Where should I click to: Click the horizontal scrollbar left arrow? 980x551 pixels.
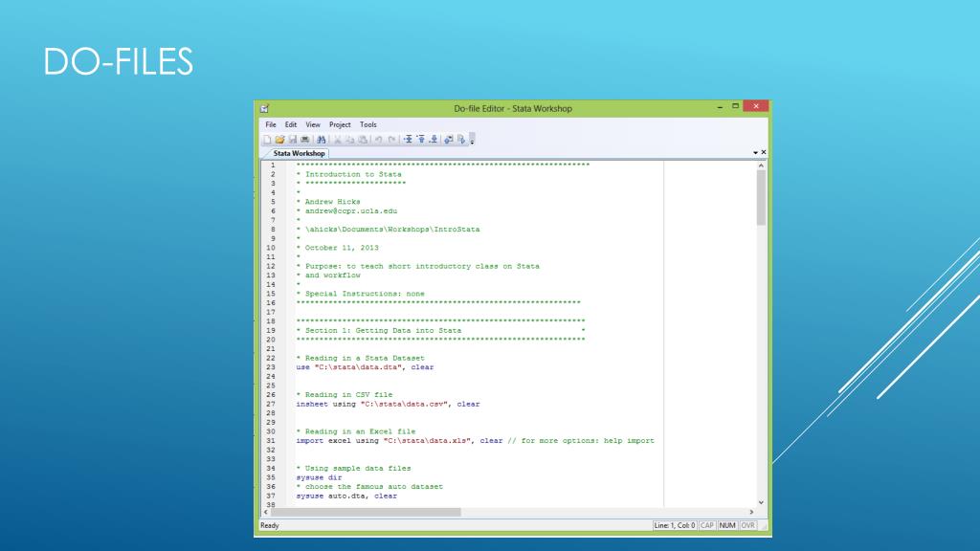(x=266, y=513)
